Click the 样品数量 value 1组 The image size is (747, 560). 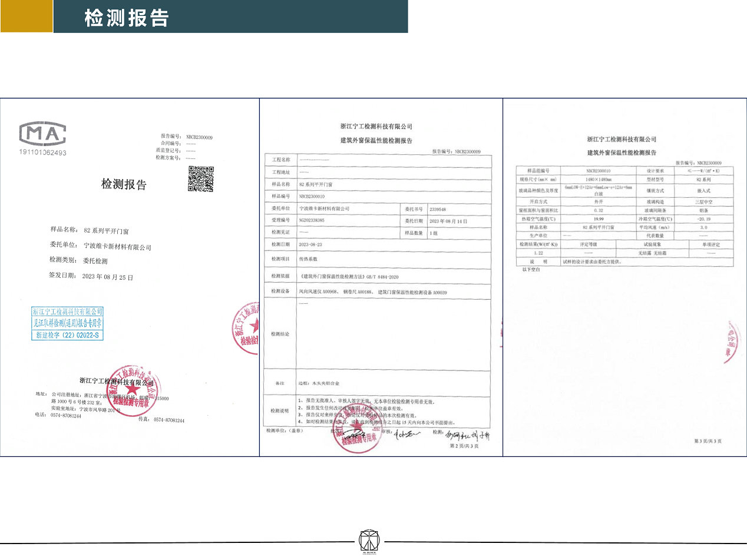tap(434, 233)
